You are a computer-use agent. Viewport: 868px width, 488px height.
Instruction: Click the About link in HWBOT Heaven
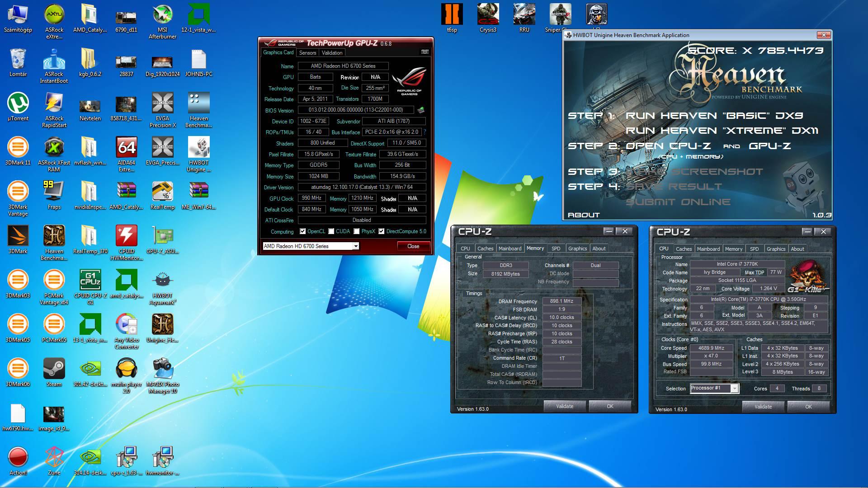point(584,215)
